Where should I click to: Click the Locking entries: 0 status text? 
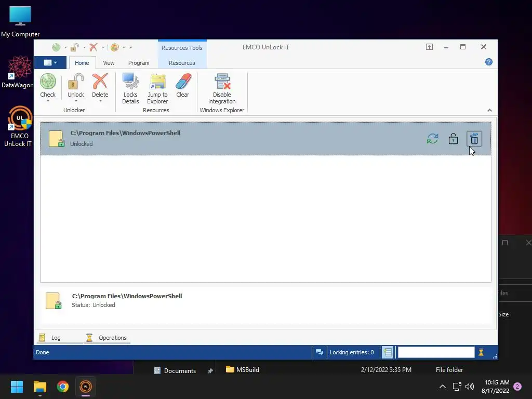pyautogui.click(x=352, y=352)
